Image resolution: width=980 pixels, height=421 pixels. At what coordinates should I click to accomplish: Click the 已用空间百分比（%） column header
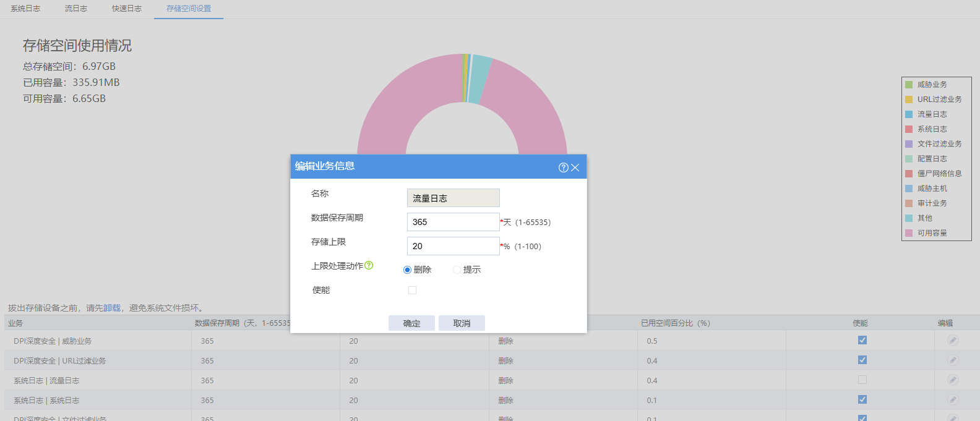[676, 323]
